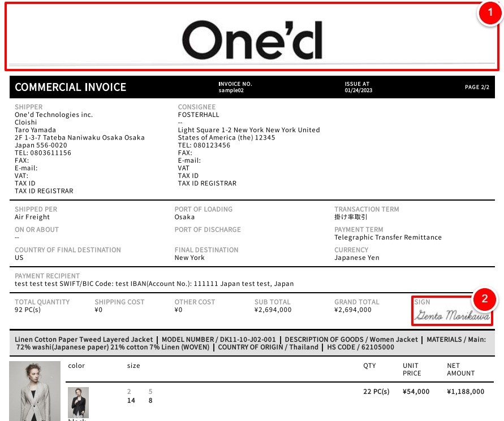504x421 pixels.
Task: Click consignee TEL: 080123456
Action: (x=204, y=145)
